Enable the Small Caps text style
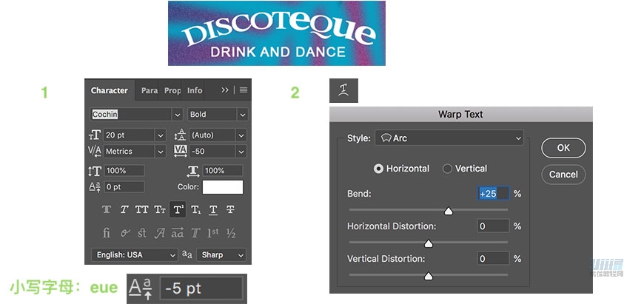Viewport: 644px width, 304px height. 159,210
